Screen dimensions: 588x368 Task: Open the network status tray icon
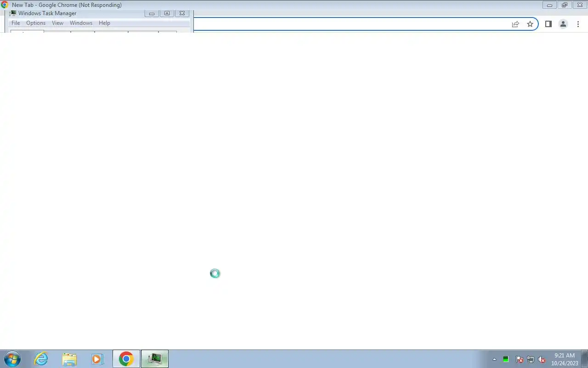(531, 359)
